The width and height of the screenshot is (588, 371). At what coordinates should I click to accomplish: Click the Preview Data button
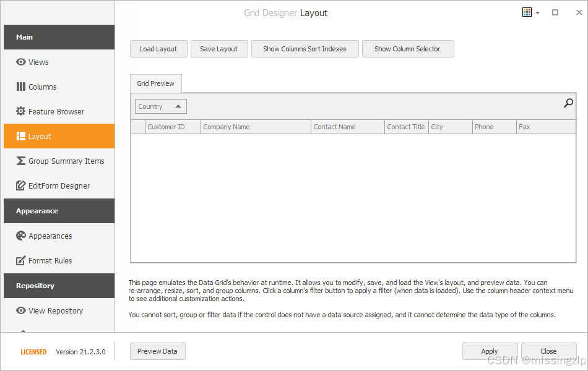pos(157,351)
